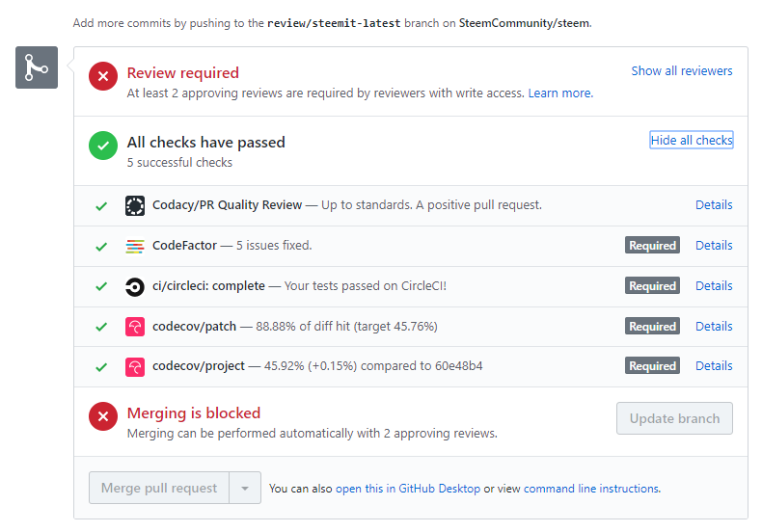
Task: Click the green All checks passed icon
Action: [x=103, y=146]
